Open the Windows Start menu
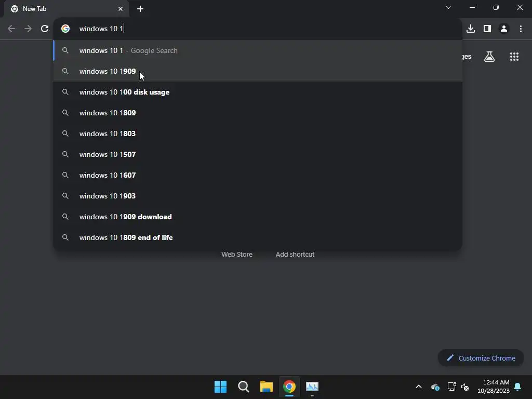The image size is (532, 399). (x=220, y=387)
